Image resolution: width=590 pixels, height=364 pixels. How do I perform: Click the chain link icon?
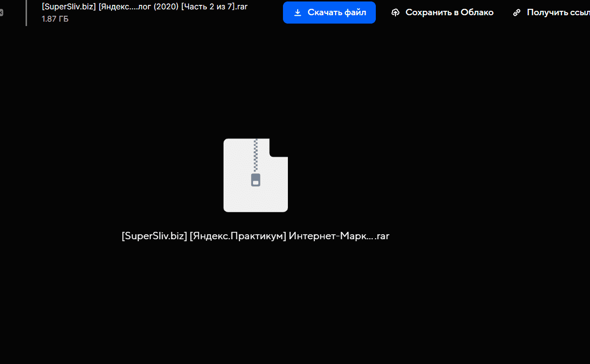[x=516, y=12]
